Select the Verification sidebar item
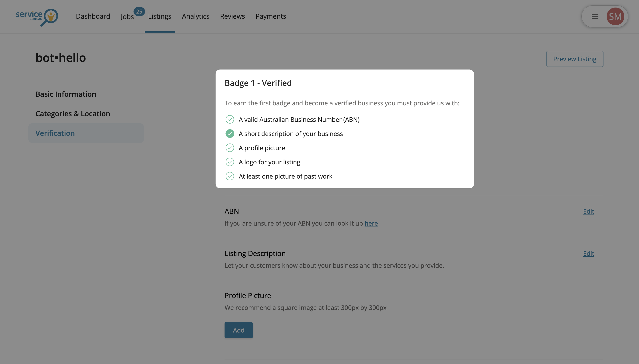The image size is (639, 364). click(55, 133)
